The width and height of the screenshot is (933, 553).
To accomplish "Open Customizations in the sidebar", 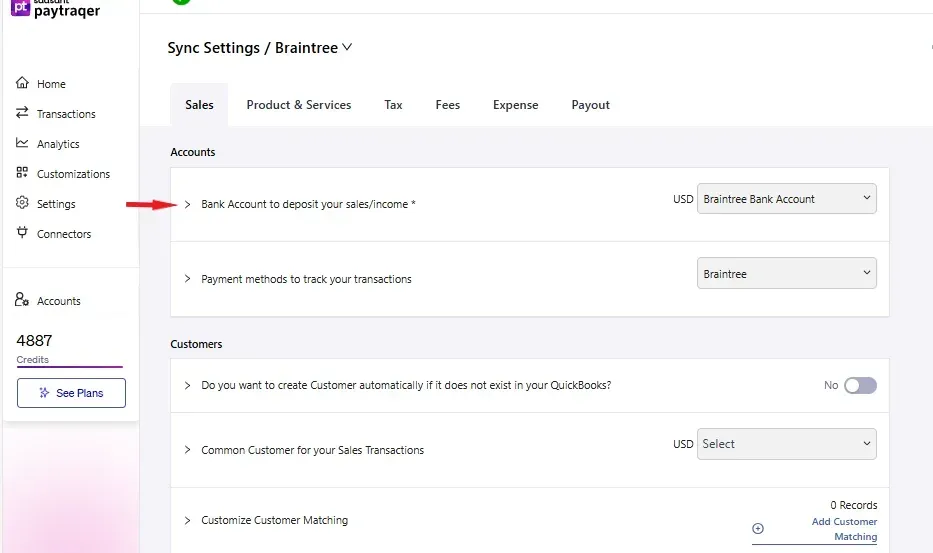I will (73, 174).
